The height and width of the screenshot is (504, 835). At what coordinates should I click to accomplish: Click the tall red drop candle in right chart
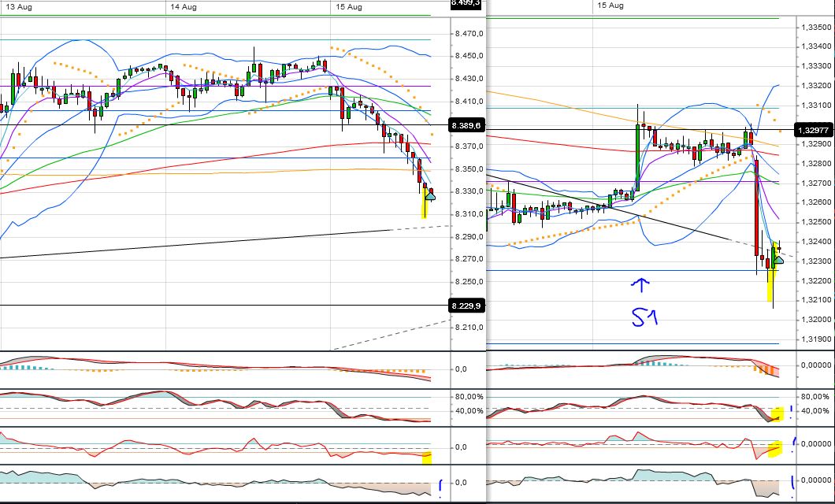[757, 208]
